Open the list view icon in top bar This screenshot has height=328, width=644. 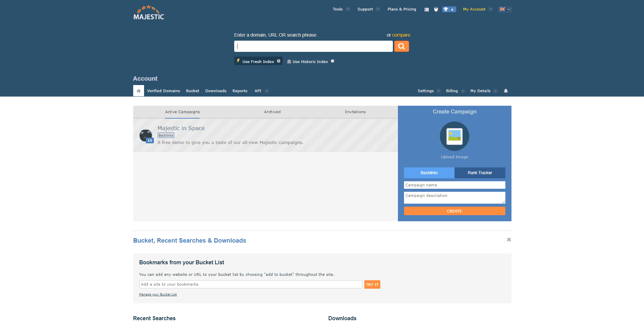point(426,9)
